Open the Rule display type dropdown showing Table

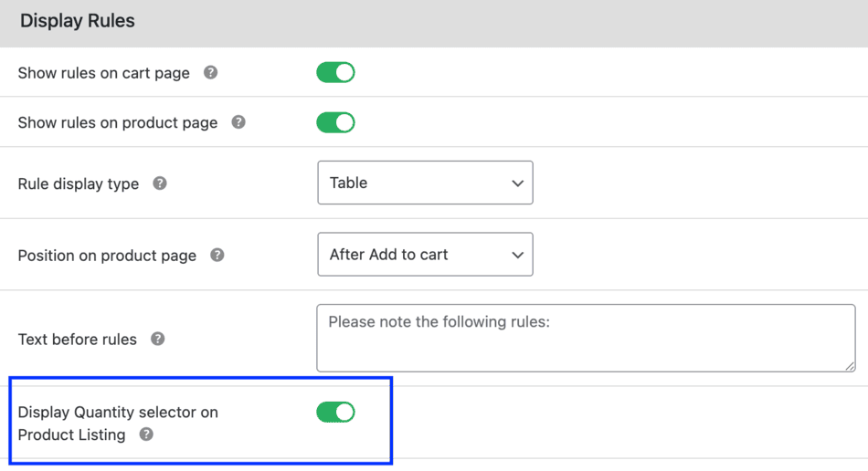[425, 183]
